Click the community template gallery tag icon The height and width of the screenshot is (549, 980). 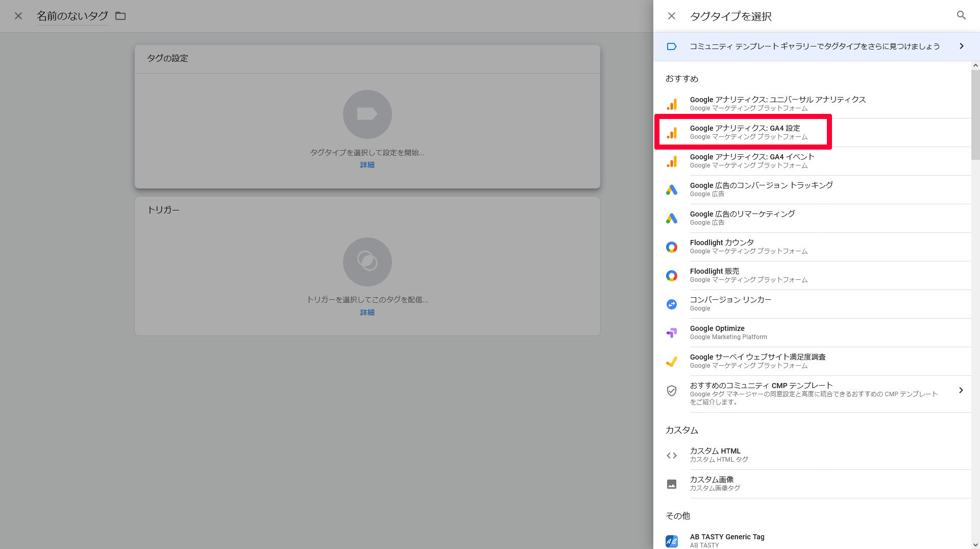click(672, 46)
